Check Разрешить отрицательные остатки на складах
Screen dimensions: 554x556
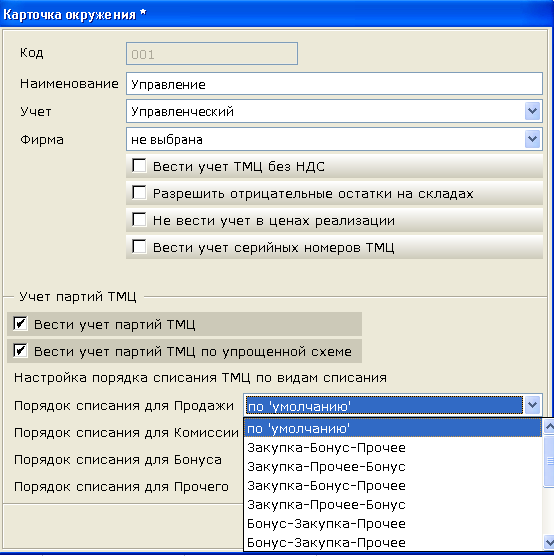tap(139, 193)
